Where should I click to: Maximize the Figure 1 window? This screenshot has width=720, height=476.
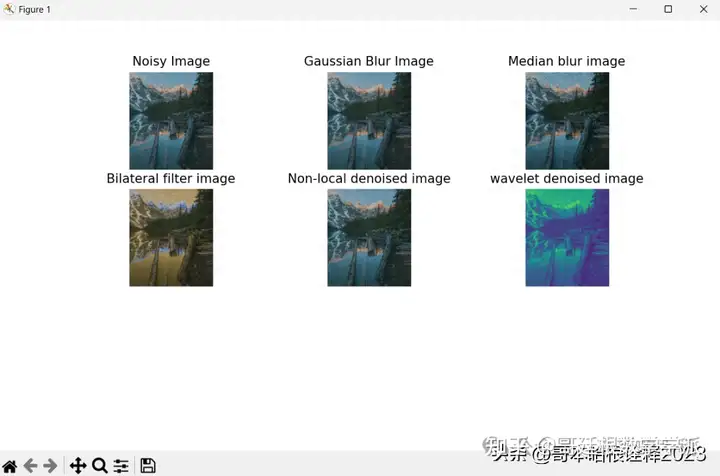[668, 9]
